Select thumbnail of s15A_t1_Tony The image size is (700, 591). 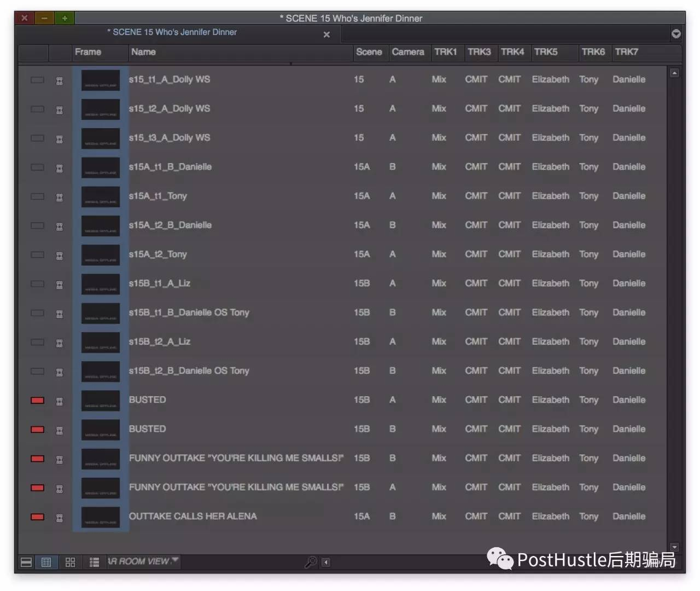tap(101, 197)
